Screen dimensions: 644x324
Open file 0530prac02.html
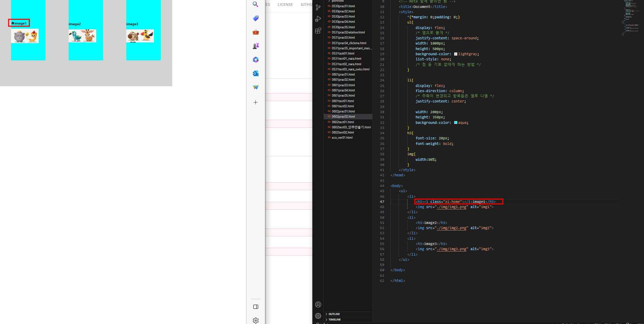[343, 11]
